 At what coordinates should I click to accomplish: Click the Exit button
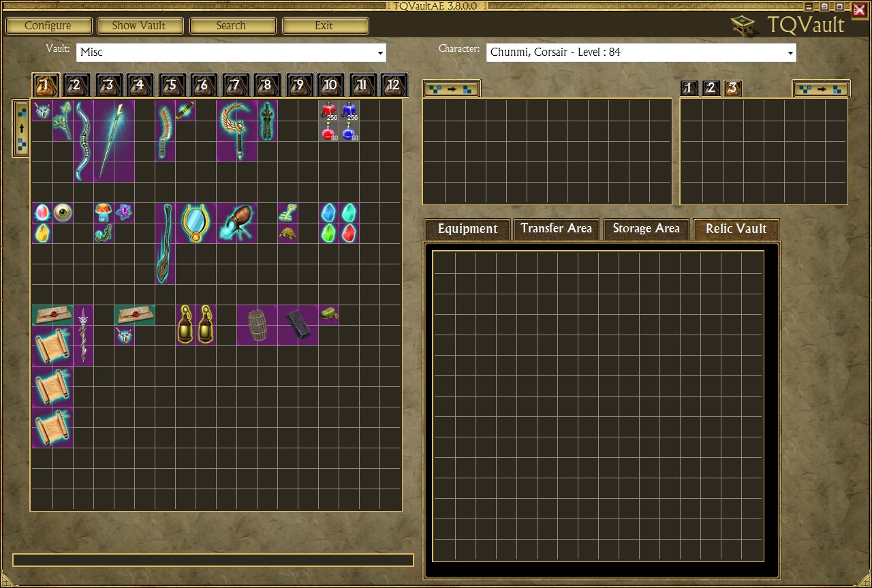click(x=325, y=26)
